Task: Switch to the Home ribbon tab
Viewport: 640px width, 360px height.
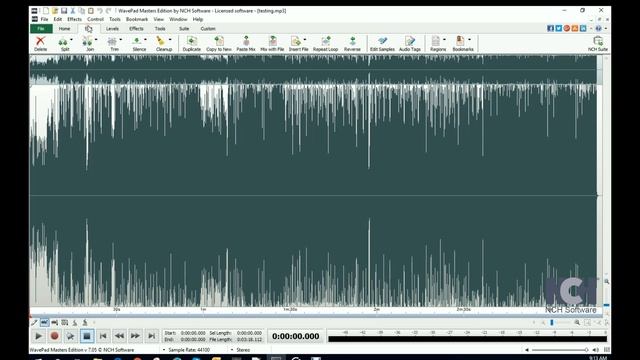Action: [64, 29]
